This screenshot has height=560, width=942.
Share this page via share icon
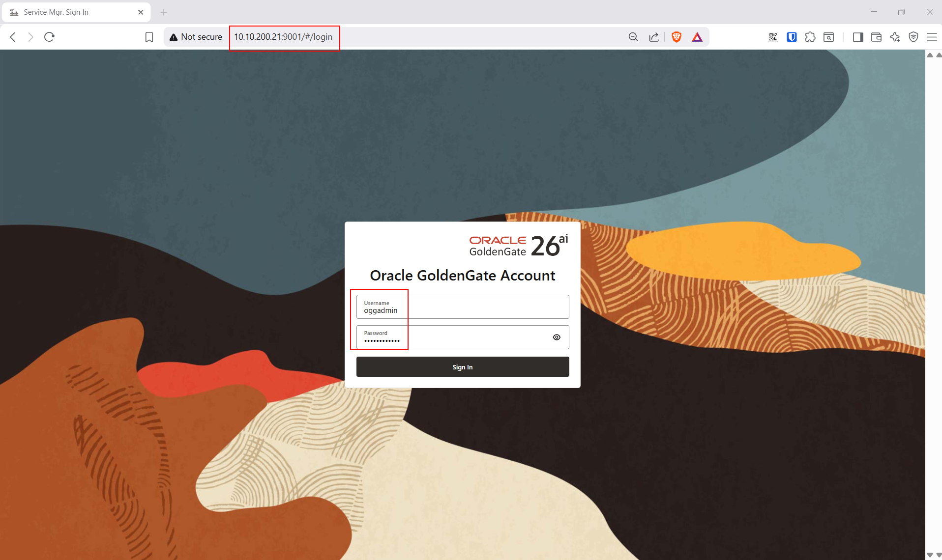point(654,37)
